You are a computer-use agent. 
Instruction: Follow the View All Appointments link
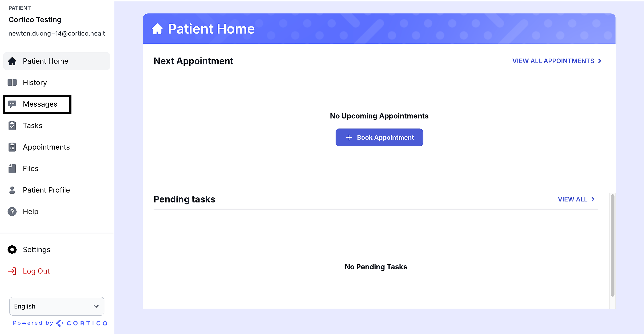coord(556,61)
